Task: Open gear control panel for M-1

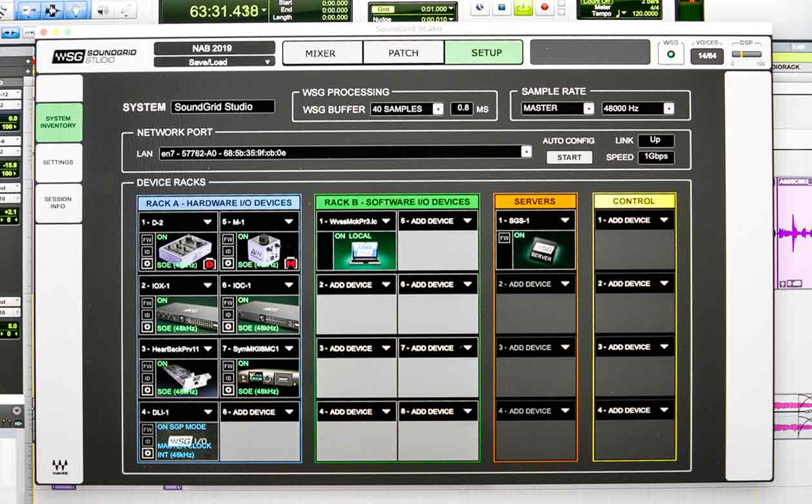Action: 228,263
